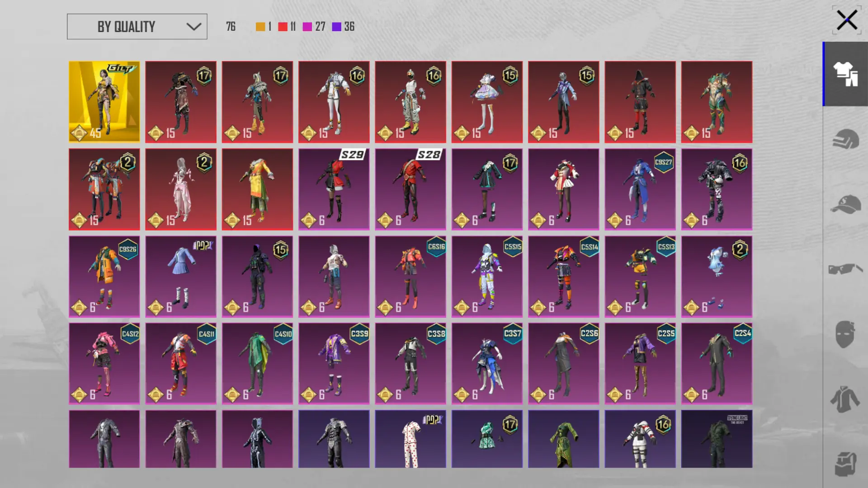The height and width of the screenshot is (488, 868).
Task: Click the dropdown chevron arrow
Action: [193, 27]
